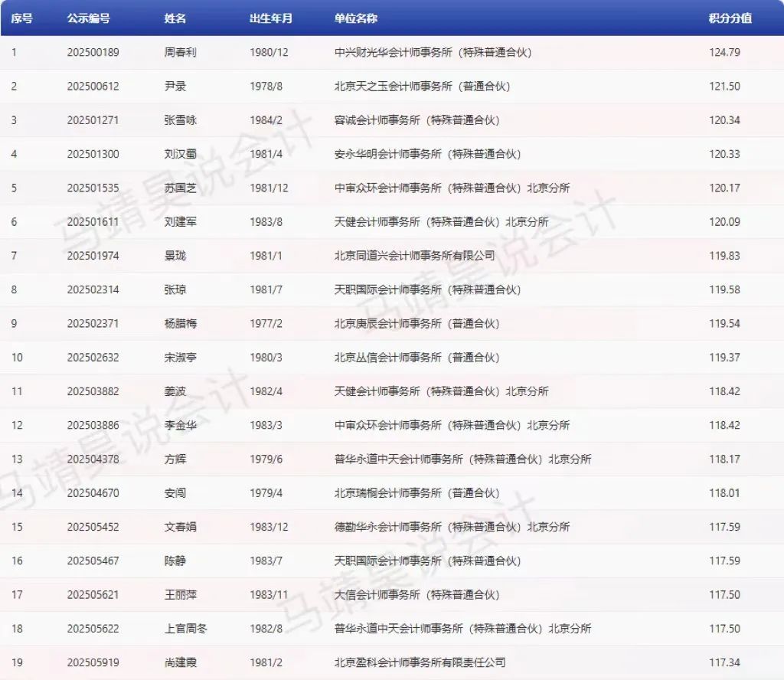Viewport: 784px width, 680px height.
Task: Click score value 121.50
Action: point(724,87)
